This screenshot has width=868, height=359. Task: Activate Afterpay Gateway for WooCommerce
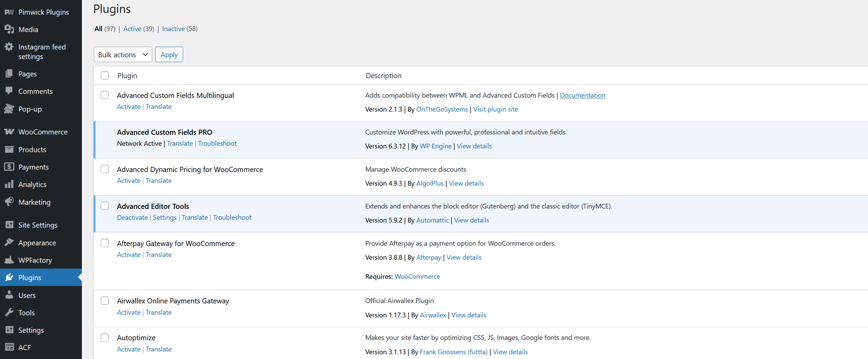[x=129, y=255]
